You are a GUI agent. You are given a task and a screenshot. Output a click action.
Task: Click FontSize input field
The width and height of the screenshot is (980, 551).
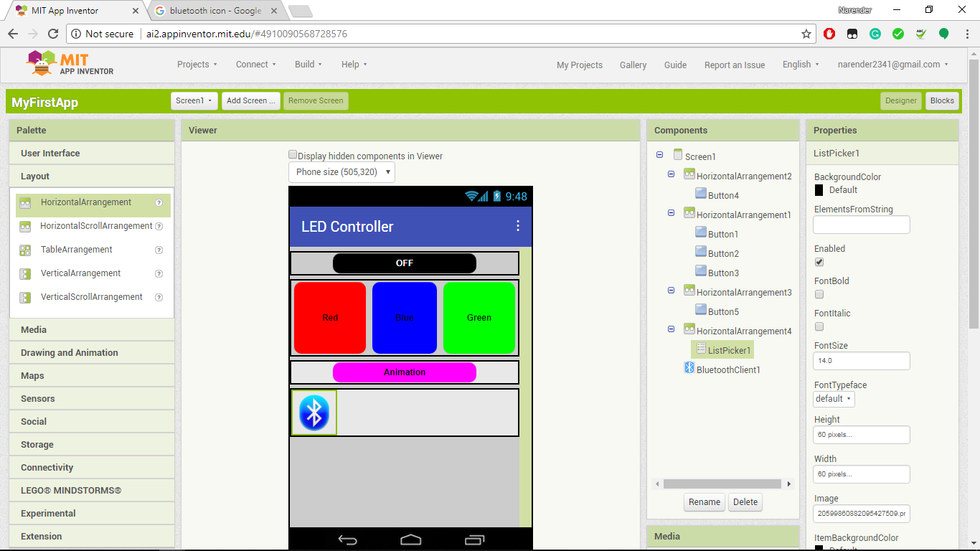click(862, 361)
